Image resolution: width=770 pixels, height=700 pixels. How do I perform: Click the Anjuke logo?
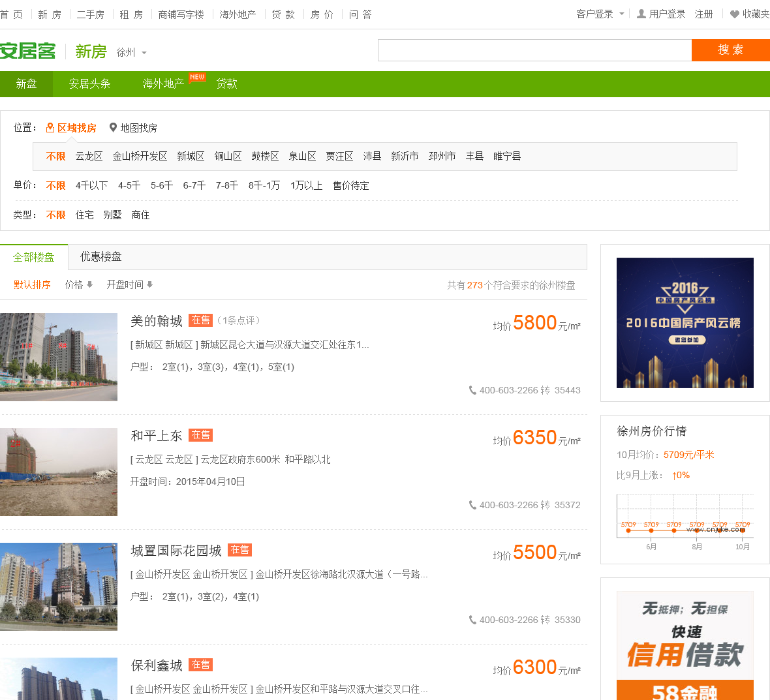28,51
